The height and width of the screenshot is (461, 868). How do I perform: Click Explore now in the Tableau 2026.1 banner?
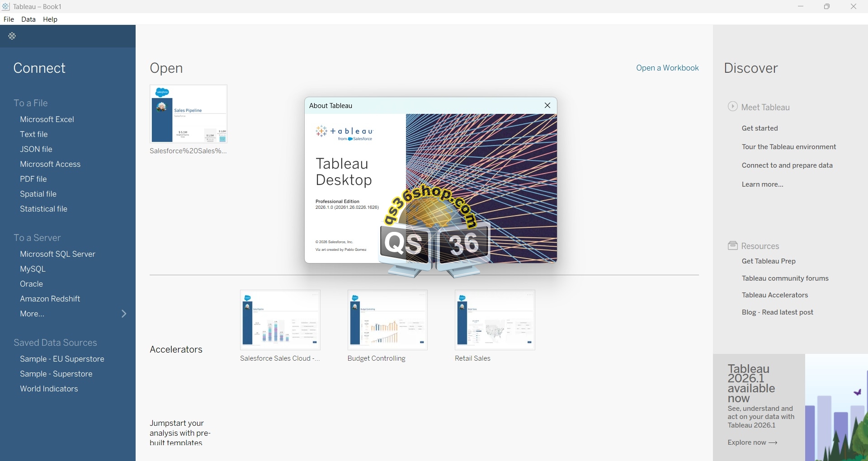click(752, 442)
